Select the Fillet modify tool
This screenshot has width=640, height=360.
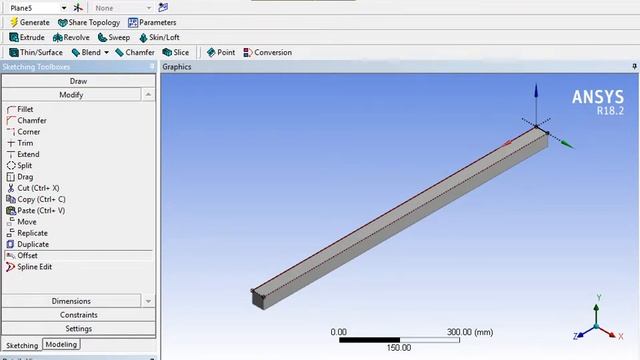tap(20, 109)
